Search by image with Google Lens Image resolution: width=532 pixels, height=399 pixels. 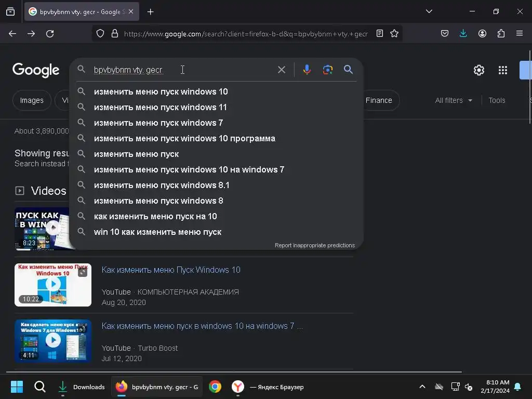tap(327, 70)
